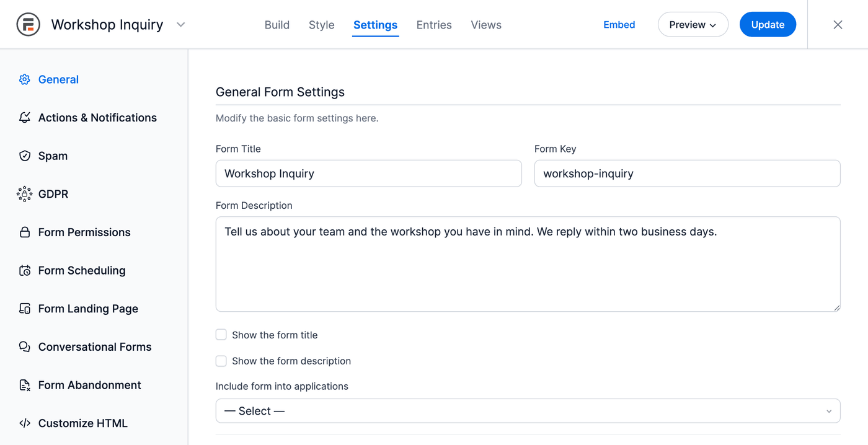
Task: Click the Form Scheduling calendar icon
Action: pos(25,270)
